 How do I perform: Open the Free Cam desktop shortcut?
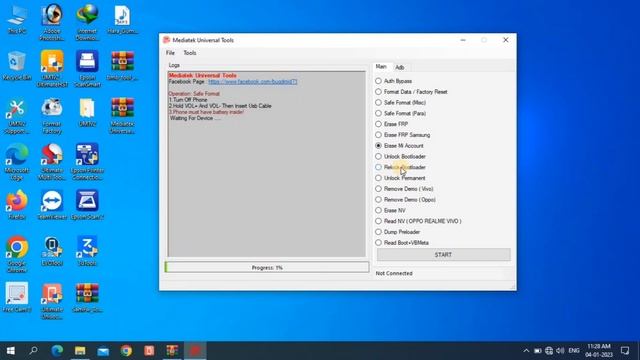tap(17, 297)
